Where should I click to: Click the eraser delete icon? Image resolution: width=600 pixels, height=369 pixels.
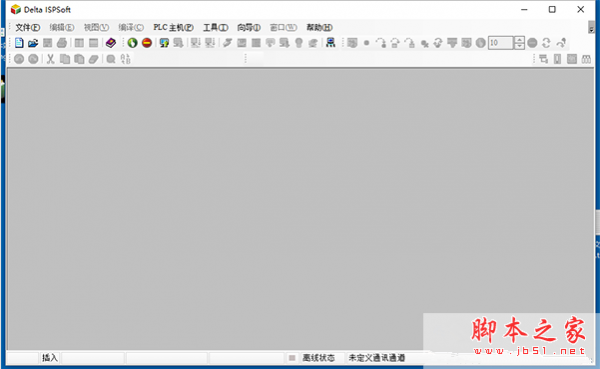(x=94, y=59)
